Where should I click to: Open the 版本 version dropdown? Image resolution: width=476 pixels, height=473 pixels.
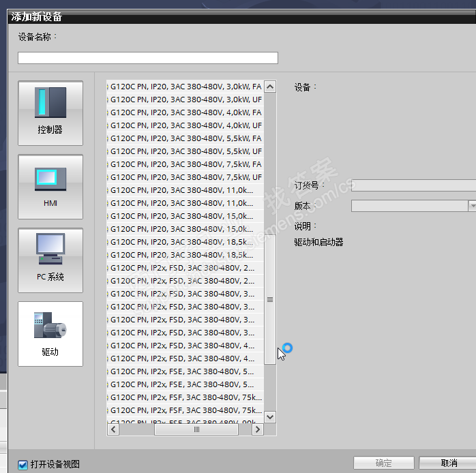tap(472, 206)
